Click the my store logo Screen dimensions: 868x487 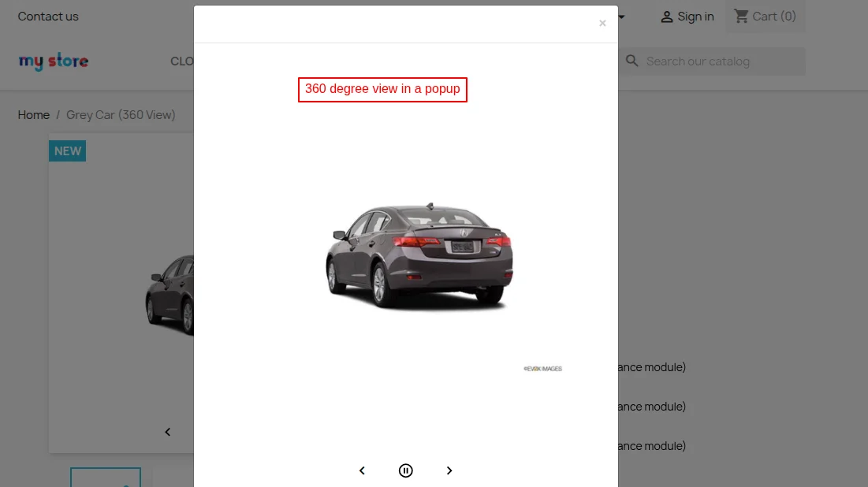(x=53, y=61)
